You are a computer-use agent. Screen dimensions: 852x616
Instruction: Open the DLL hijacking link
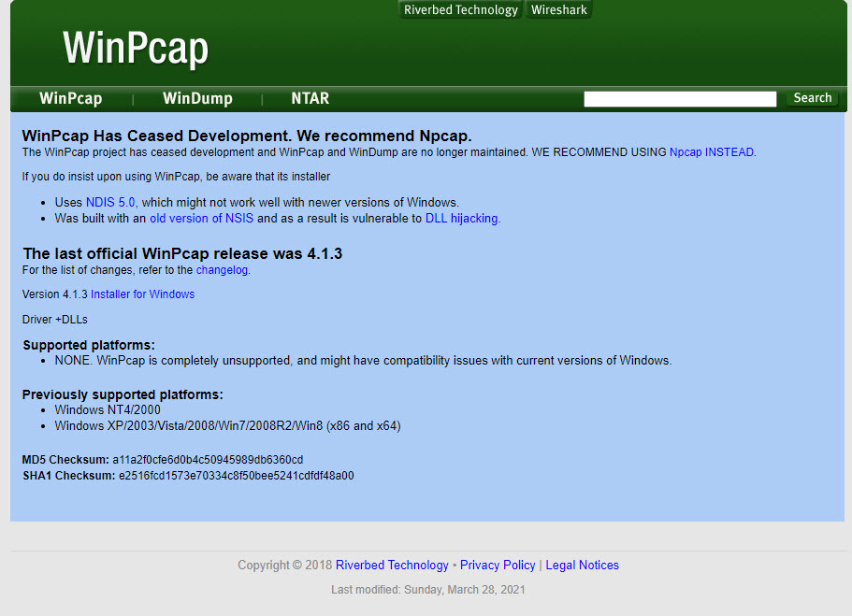pos(461,219)
